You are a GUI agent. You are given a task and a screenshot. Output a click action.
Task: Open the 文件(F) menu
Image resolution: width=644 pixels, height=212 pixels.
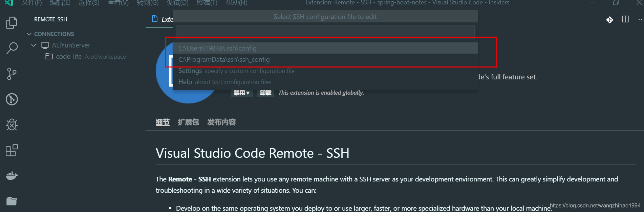coord(31,3)
